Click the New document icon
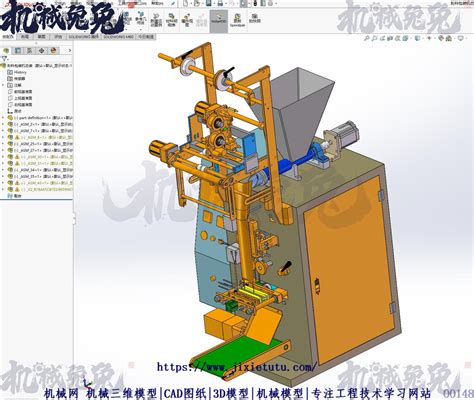Screen dimensions: 474x400 [x=185, y=3]
